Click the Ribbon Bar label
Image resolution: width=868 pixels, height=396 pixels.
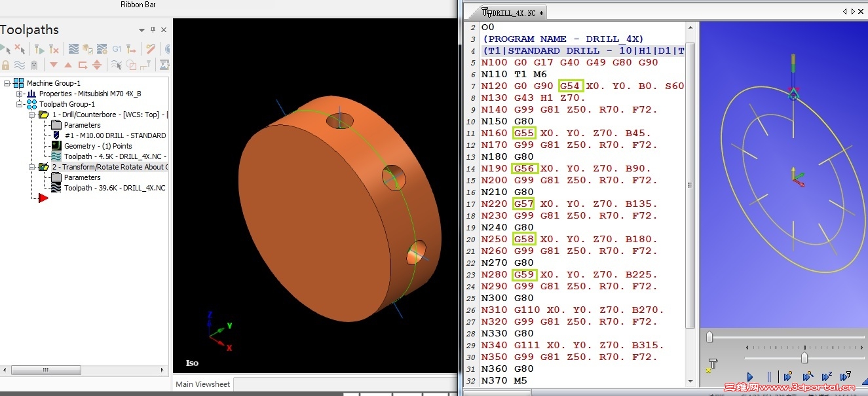point(138,5)
